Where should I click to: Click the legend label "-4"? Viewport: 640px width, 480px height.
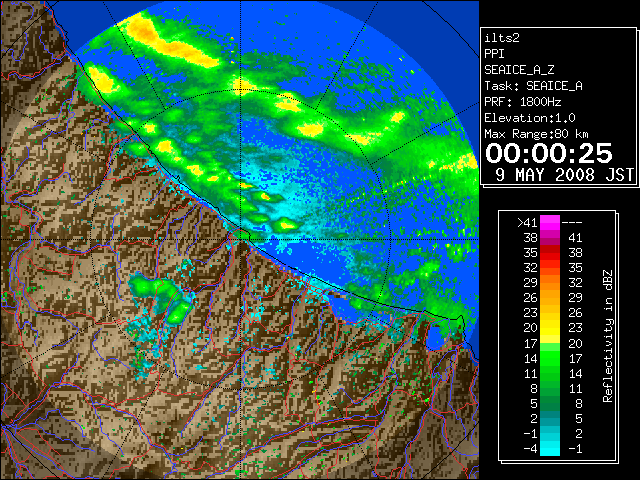(530, 449)
